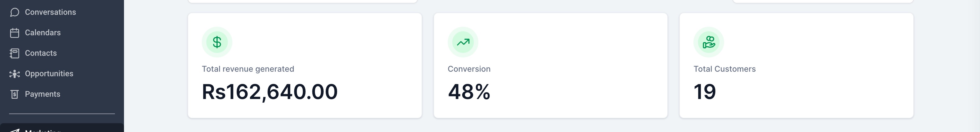Navigate to the Opportunities section

coord(49,74)
